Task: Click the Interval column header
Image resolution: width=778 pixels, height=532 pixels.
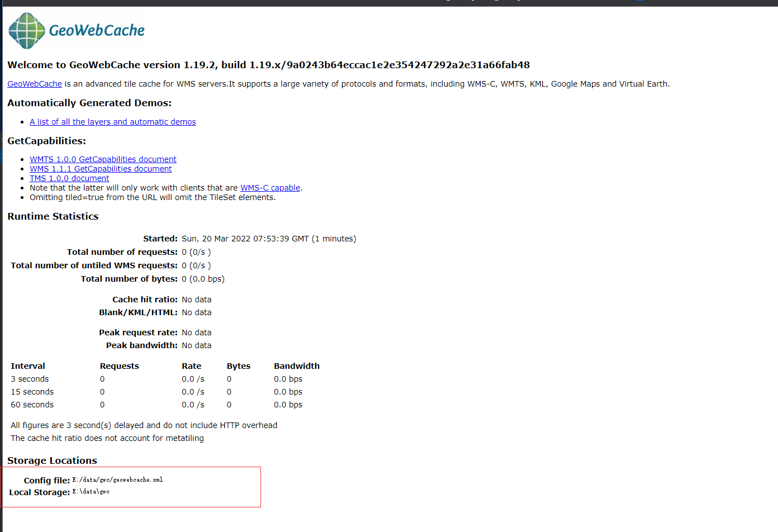Action: [x=28, y=366]
